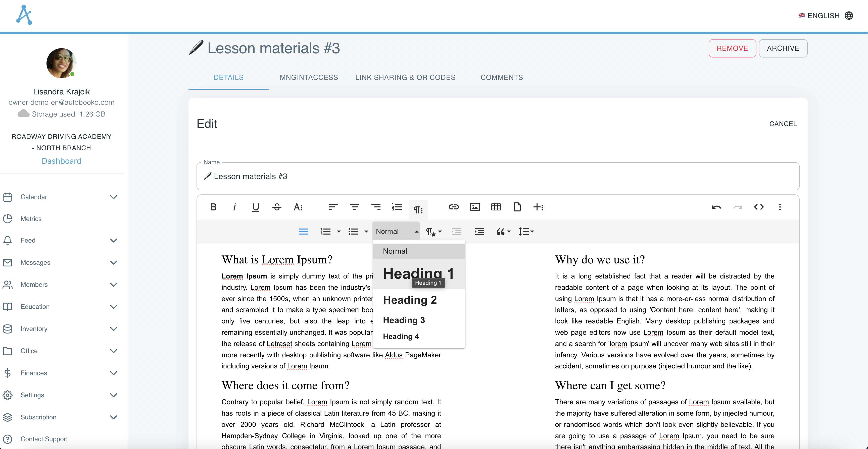Open the bullet list style dropdown
Screen dimensions: 868x449
[367, 231]
